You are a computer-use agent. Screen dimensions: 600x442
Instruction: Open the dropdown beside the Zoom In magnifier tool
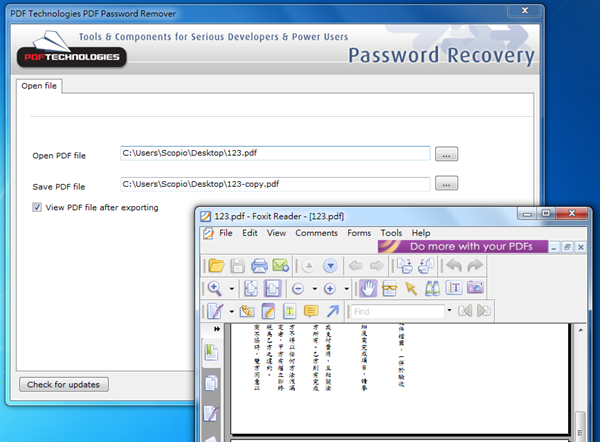coord(232,289)
